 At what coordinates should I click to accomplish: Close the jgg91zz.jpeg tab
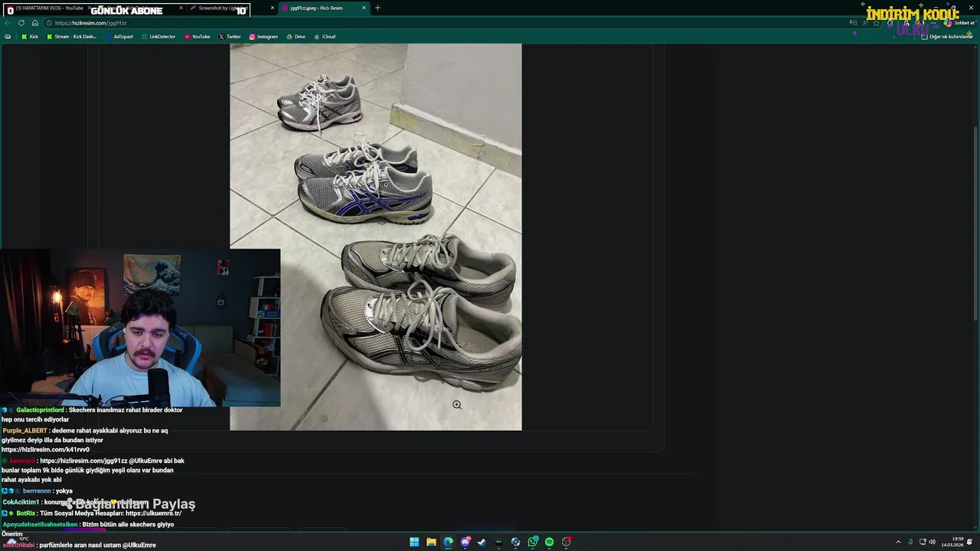click(364, 8)
